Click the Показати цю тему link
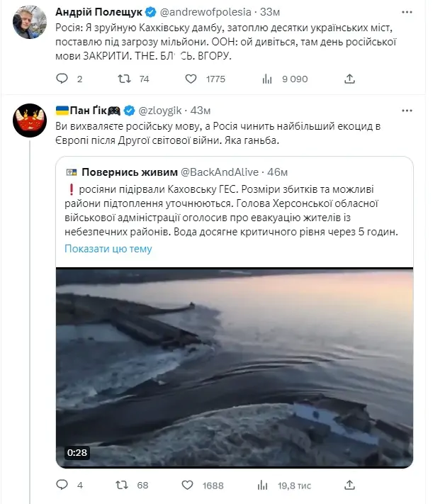This screenshot has width=445, height=504. [108, 249]
